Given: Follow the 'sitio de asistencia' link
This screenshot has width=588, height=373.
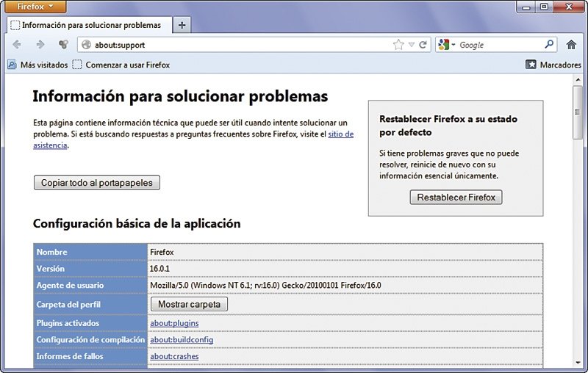Looking at the screenshot, I should coord(340,134).
